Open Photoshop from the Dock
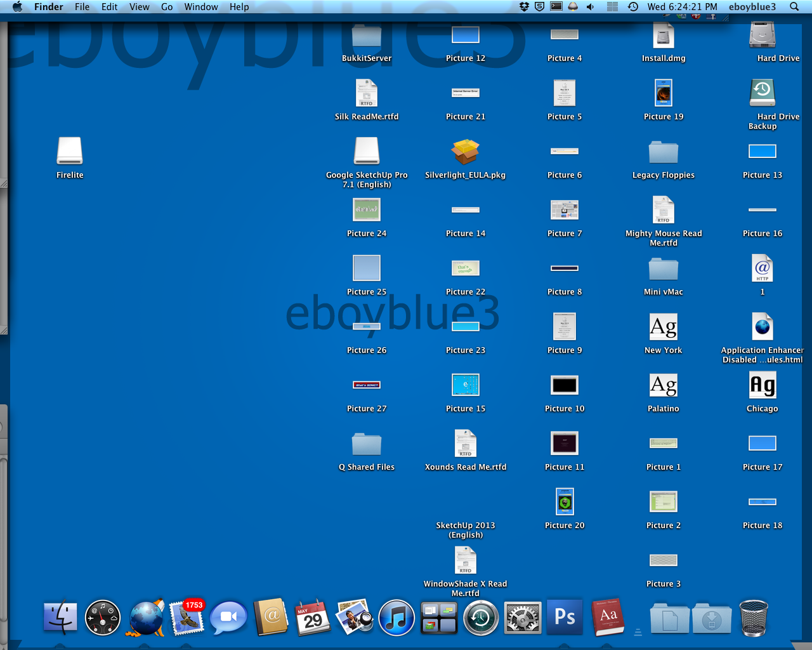Screen dimensions: 812x650 coord(565,617)
